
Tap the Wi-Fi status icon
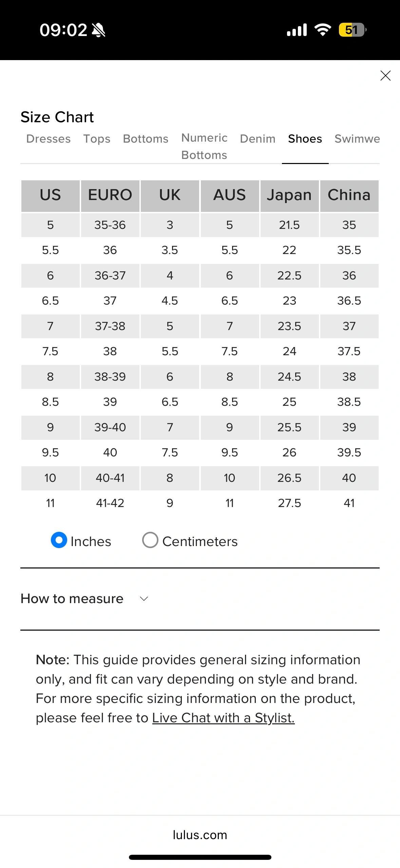click(x=323, y=30)
